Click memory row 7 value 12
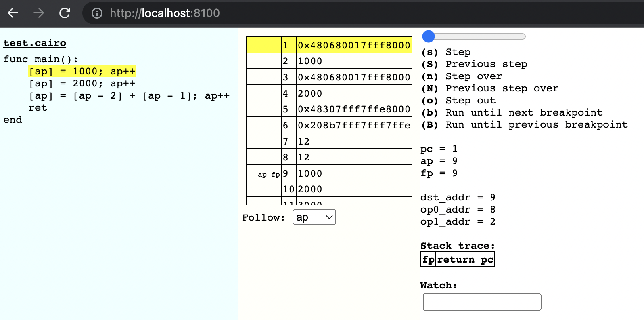644x320 pixels. (x=354, y=141)
